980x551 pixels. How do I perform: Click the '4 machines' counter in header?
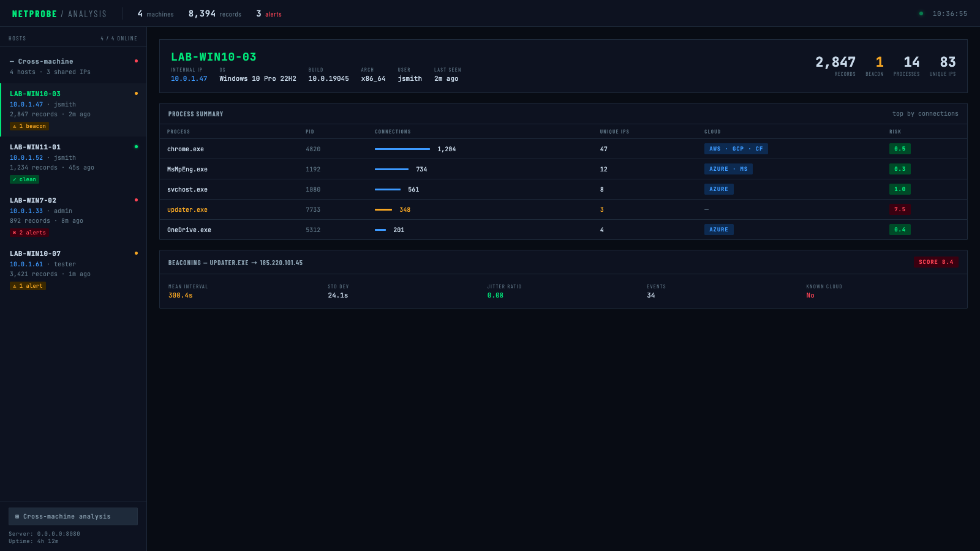coord(156,13)
